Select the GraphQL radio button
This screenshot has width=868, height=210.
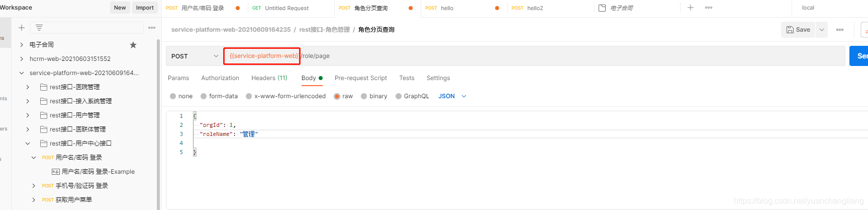click(399, 96)
